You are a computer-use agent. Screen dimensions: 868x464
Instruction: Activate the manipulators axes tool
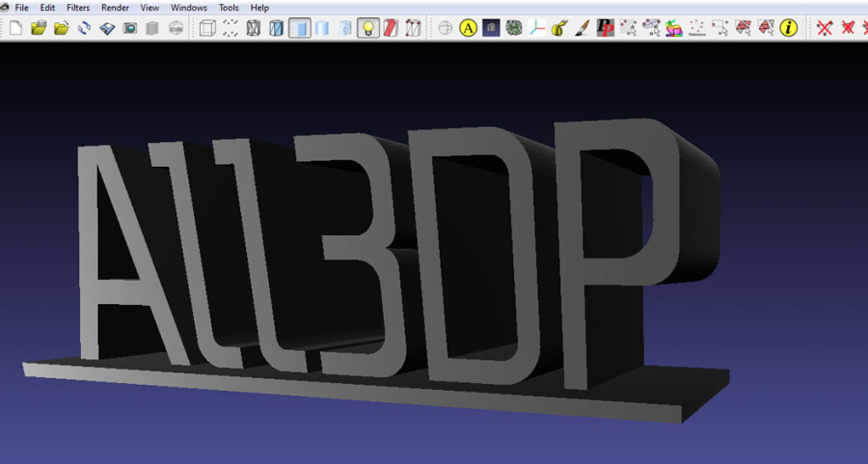tap(536, 28)
